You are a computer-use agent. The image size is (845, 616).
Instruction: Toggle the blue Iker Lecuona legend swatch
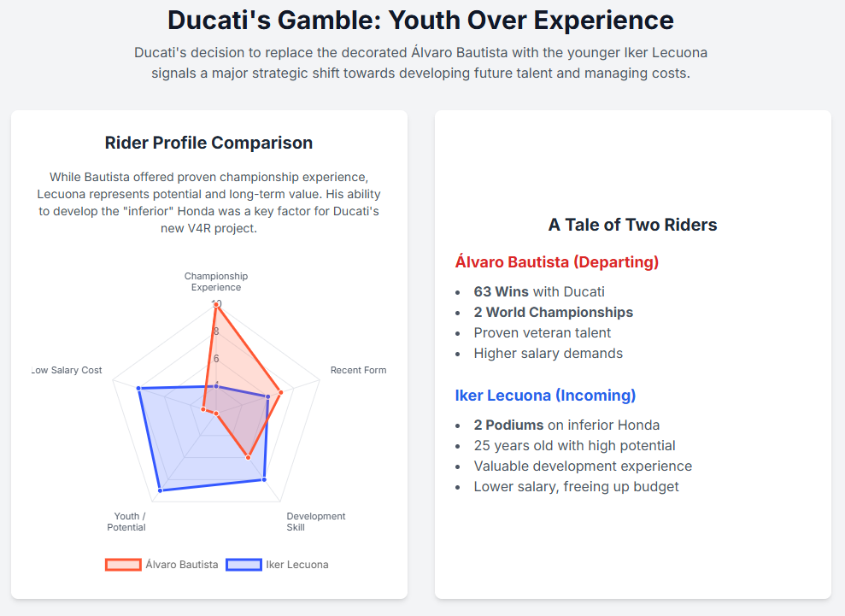point(244,565)
